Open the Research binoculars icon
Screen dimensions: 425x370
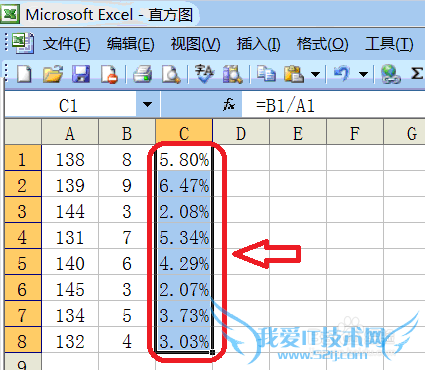click(232, 74)
